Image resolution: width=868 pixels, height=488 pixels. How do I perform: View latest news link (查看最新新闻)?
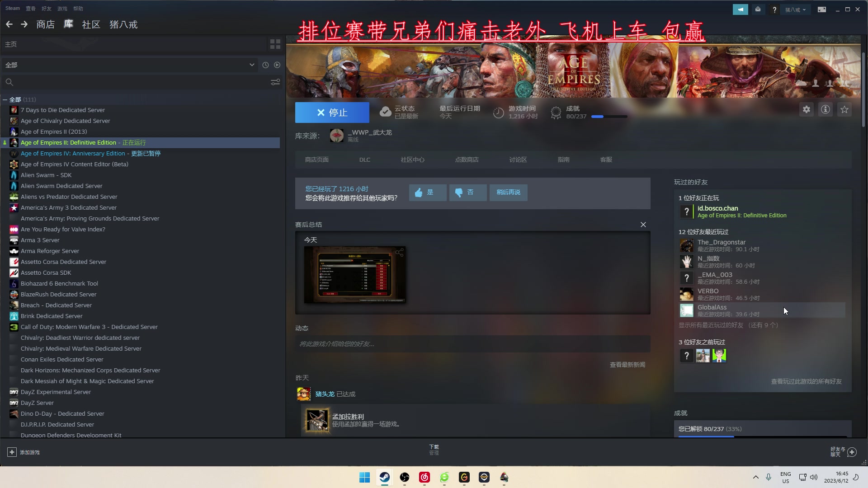click(627, 365)
